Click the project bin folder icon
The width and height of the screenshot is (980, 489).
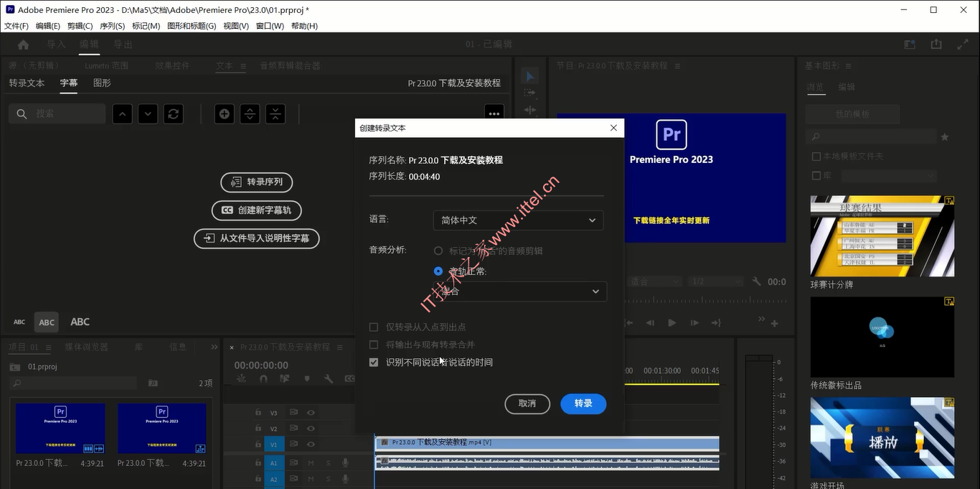pyautogui.click(x=15, y=366)
